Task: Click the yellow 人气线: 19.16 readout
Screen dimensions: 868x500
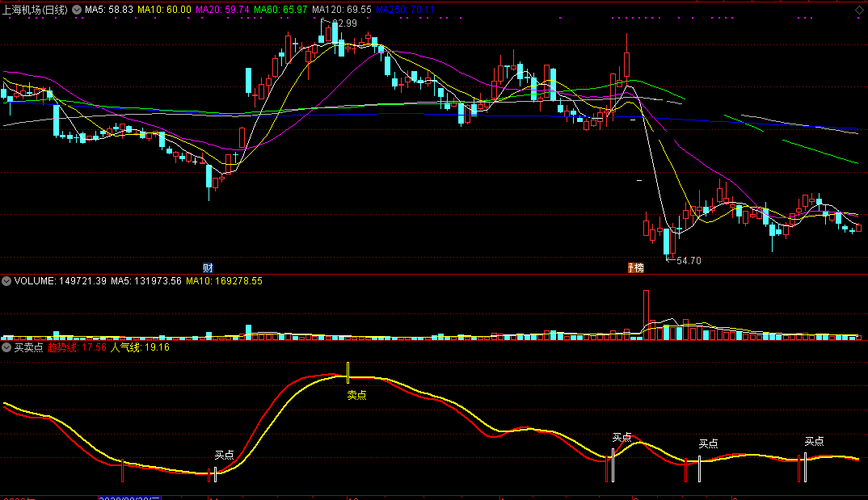Action: coord(140,347)
